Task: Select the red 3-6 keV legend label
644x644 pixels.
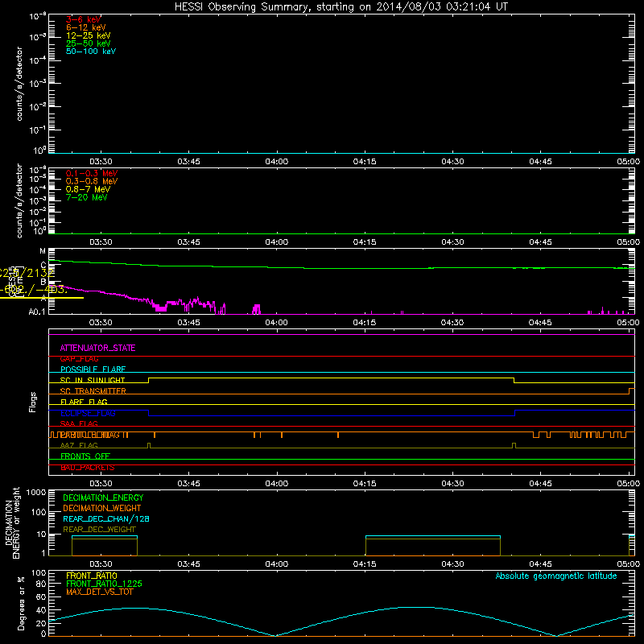Action: (84, 19)
